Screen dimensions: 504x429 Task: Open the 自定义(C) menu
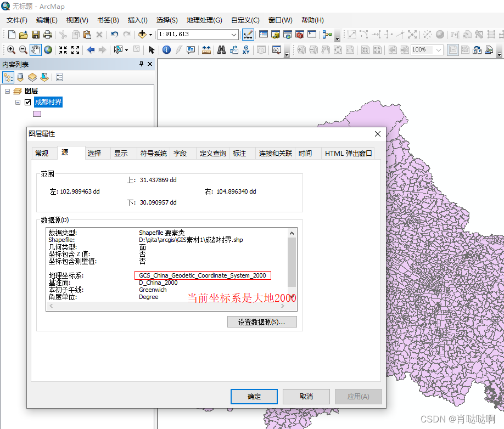[x=245, y=20]
